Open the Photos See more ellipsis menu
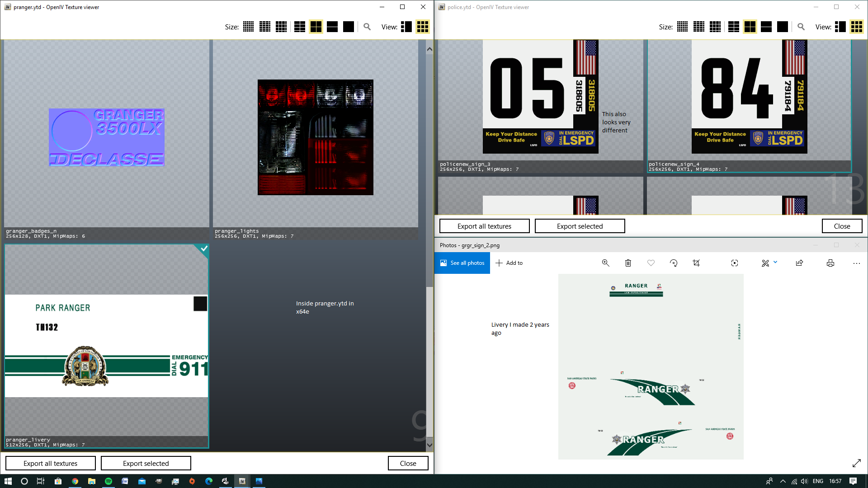Viewport: 868px width, 488px height. (x=856, y=263)
